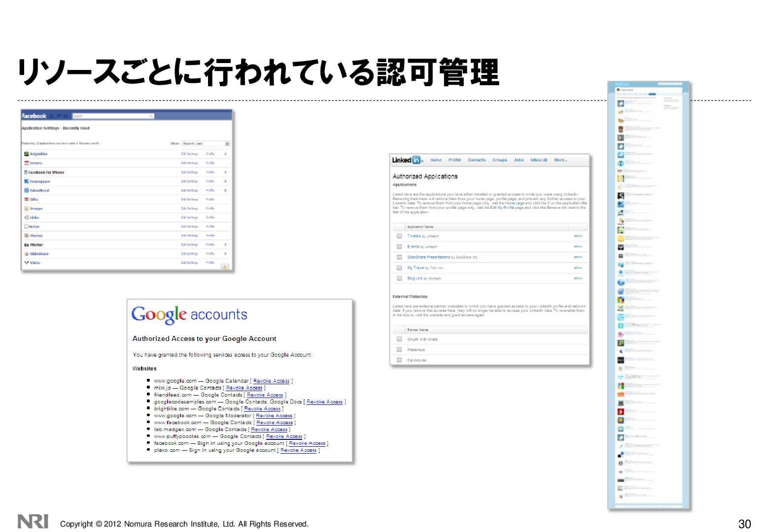Click Edit Settings for Brightkite
The height and width of the screenshot is (532, 769).
tap(189, 154)
